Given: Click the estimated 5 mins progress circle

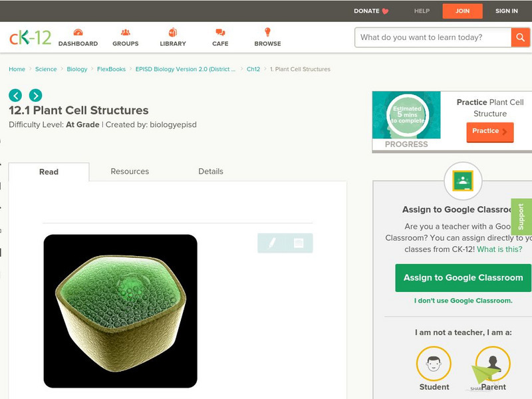Looking at the screenshot, I should pyautogui.click(x=408, y=115).
